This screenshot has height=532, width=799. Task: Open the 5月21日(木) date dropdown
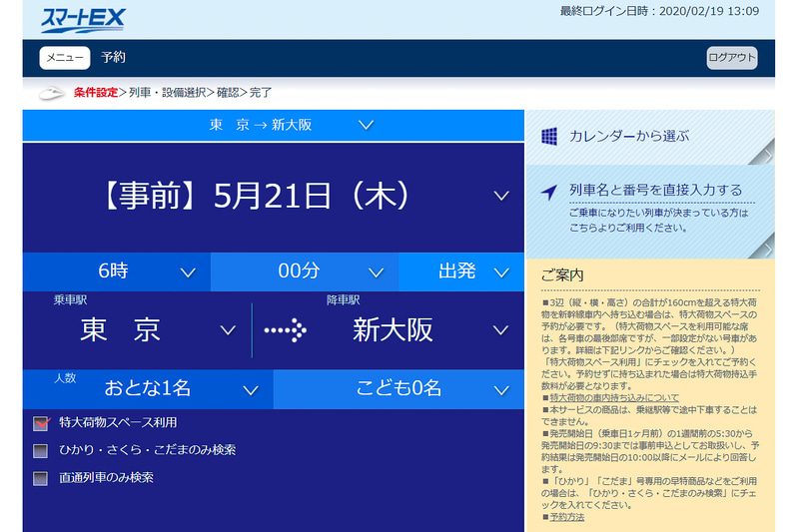pos(273,197)
